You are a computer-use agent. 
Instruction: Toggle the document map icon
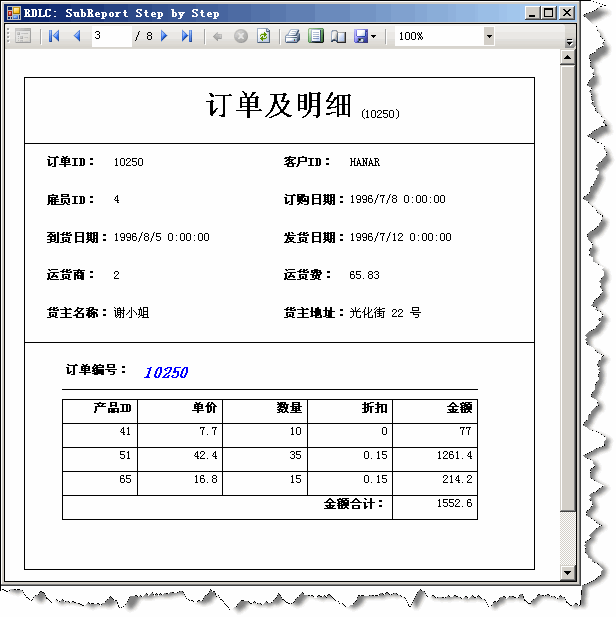point(23,36)
